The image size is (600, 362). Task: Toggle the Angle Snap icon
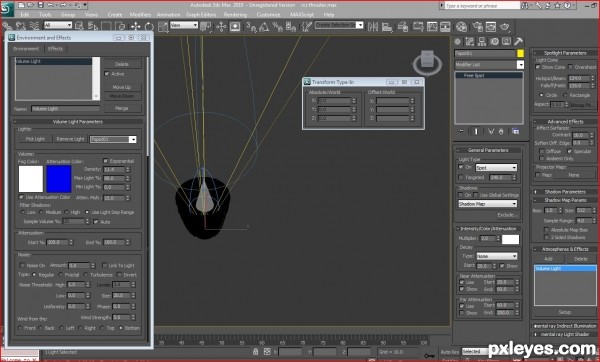[x=264, y=26]
